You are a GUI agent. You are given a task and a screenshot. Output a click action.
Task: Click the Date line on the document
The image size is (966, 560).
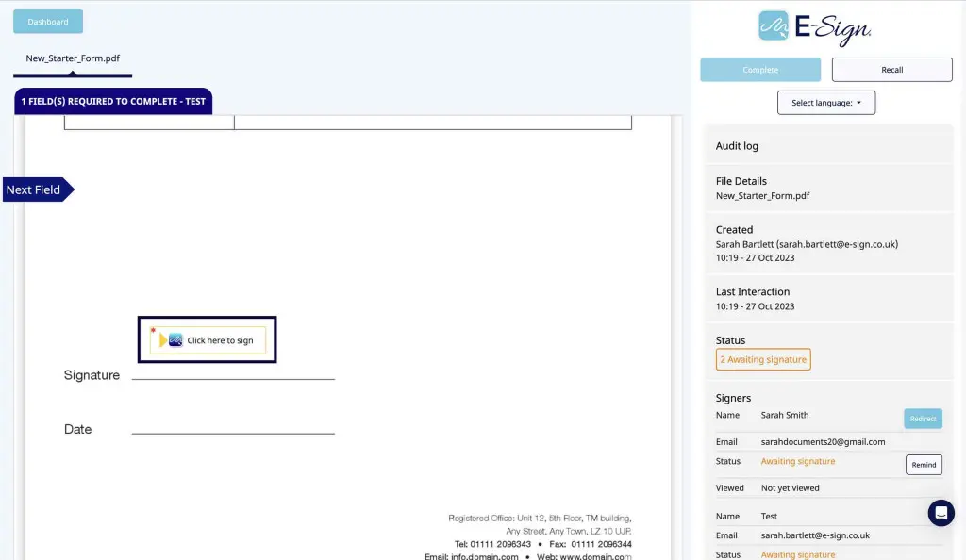[233, 432]
